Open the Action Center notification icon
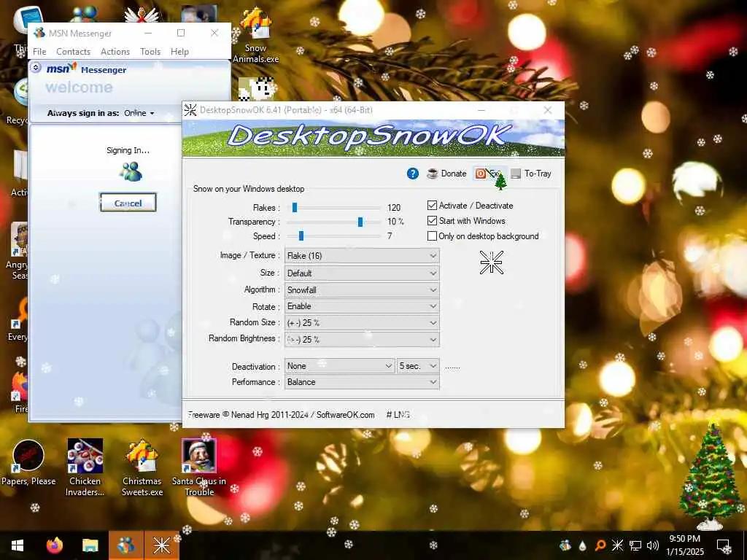The height and width of the screenshot is (560, 747). click(x=723, y=545)
